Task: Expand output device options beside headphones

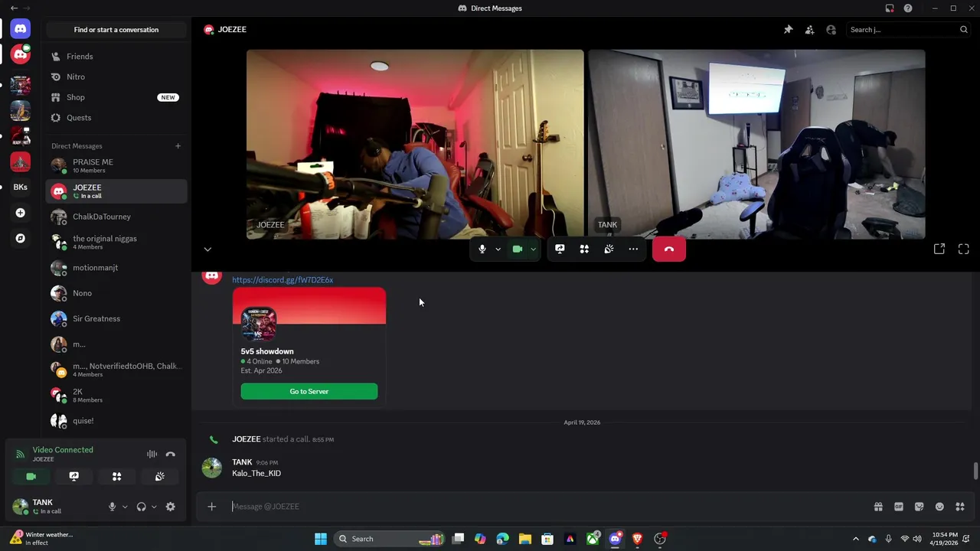Action: coord(154,507)
